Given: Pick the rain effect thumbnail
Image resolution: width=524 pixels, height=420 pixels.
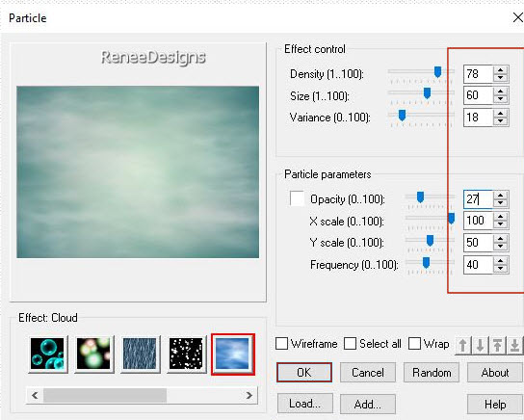Looking at the screenshot, I should click(x=140, y=354).
